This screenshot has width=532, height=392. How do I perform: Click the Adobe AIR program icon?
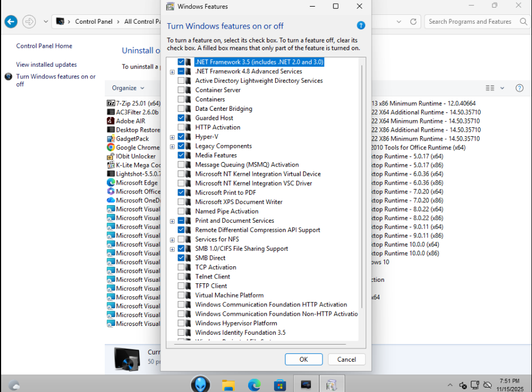(111, 121)
